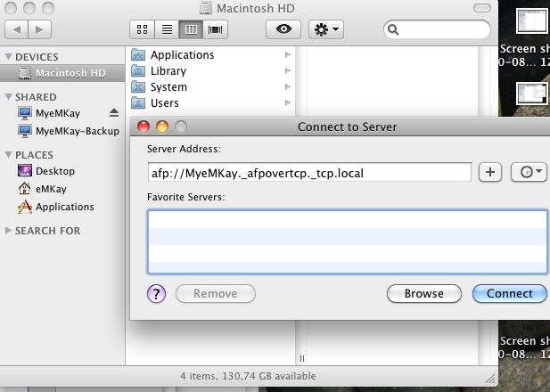This screenshot has height=392, width=550.
Task: Open help with question mark button
Action: click(x=156, y=293)
